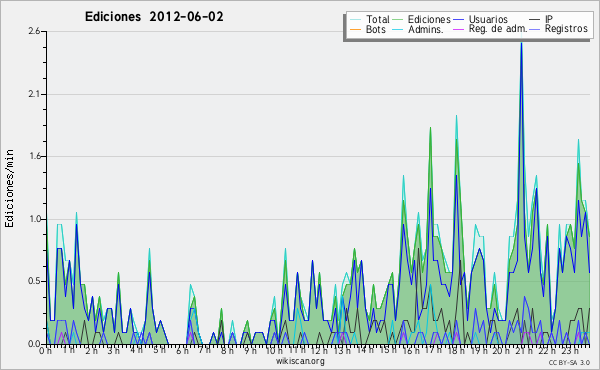Click the chart title Ediciones 2012-06-02
Screen dimensions: 600x370
point(154,17)
